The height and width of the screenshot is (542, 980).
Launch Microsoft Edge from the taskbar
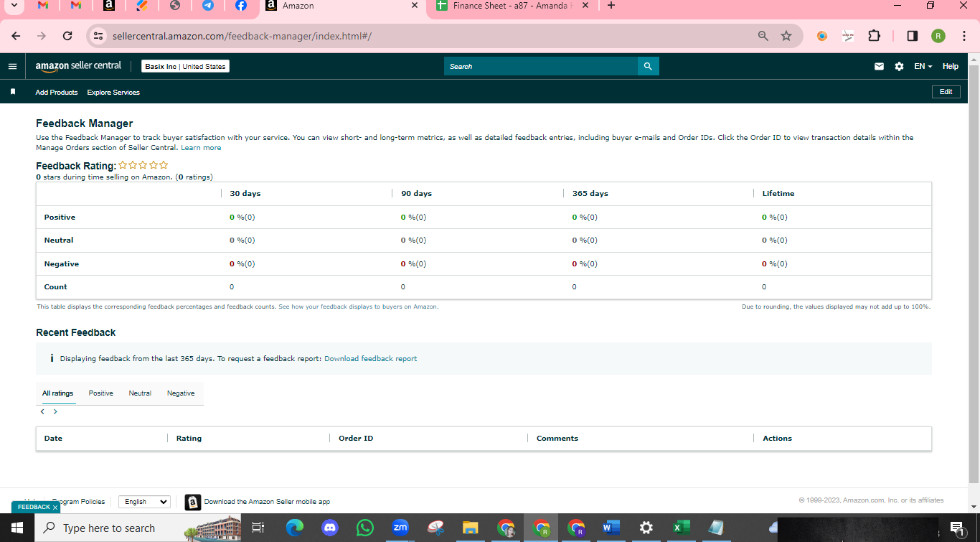(294, 528)
